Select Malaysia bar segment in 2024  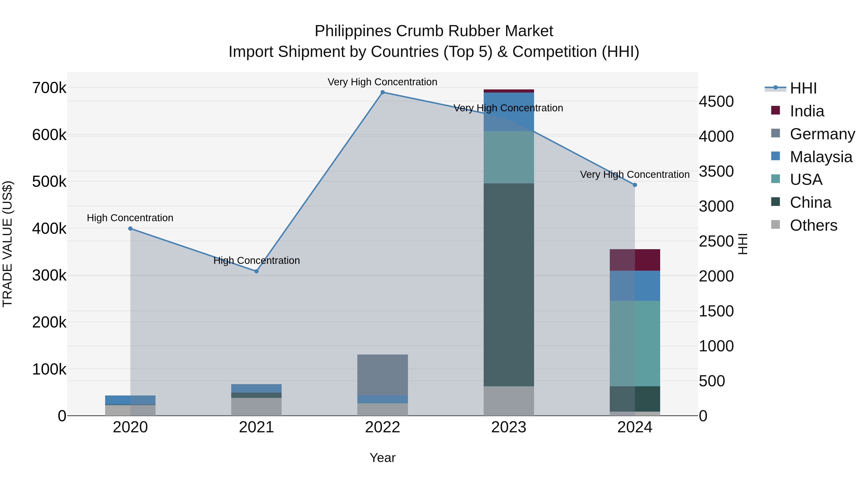pyautogui.click(x=635, y=286)
